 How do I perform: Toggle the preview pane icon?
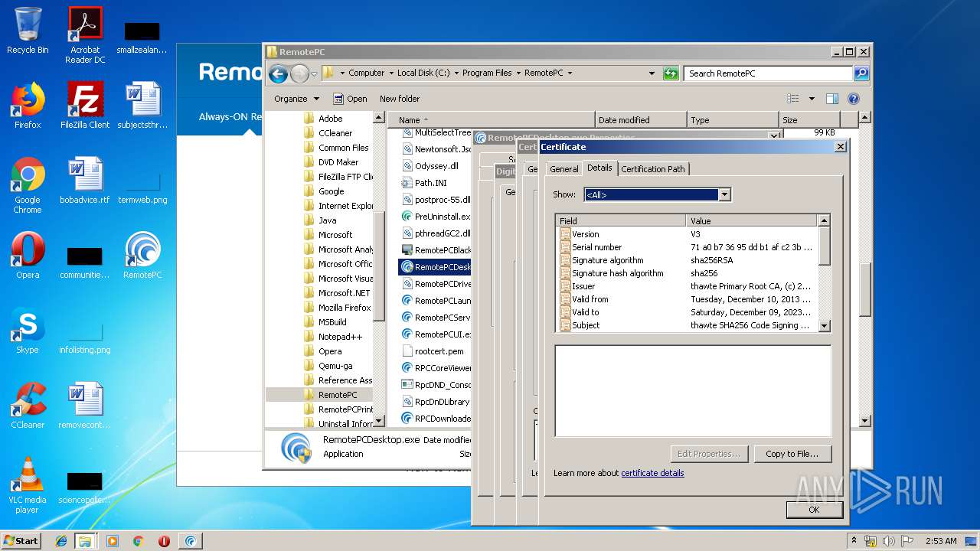832,99
